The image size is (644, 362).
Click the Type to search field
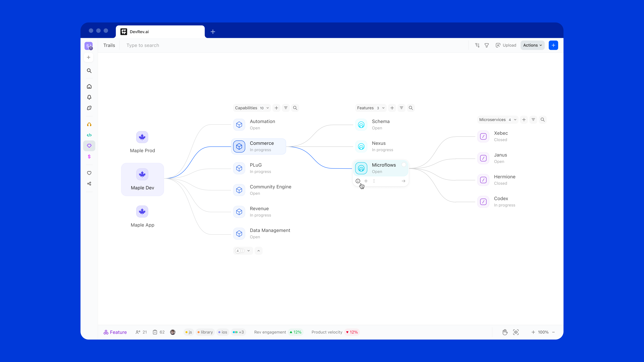click(x=143, y=45)
